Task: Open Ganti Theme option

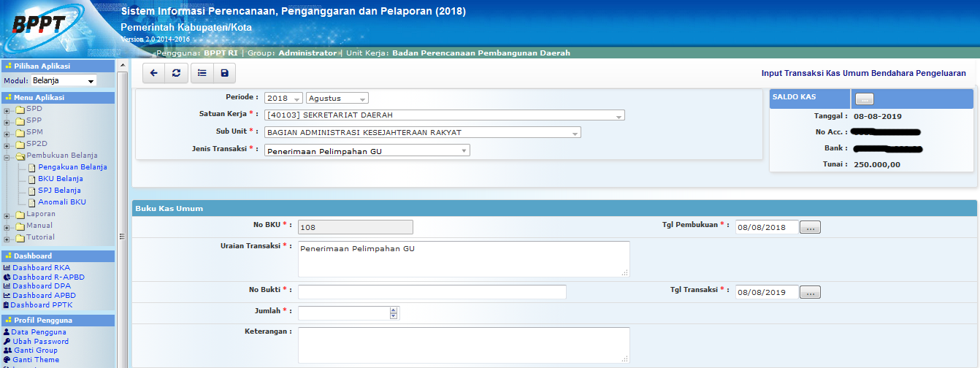Action: (36, 359)
